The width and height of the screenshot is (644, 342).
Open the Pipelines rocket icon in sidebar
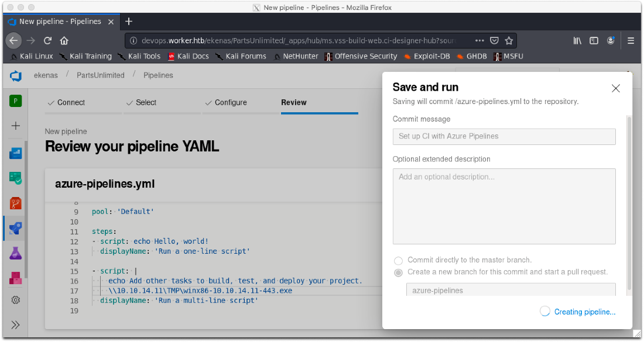click(16, 229)
